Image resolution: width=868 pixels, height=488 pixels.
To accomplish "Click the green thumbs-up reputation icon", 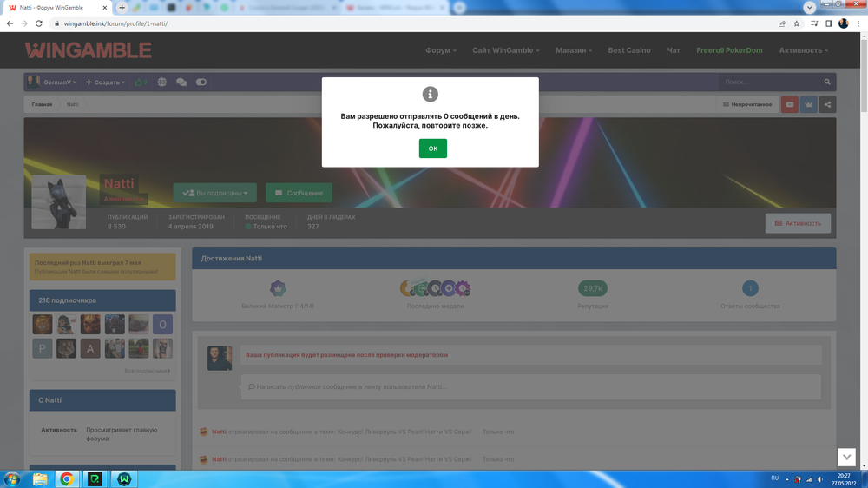I will point(140,82).
